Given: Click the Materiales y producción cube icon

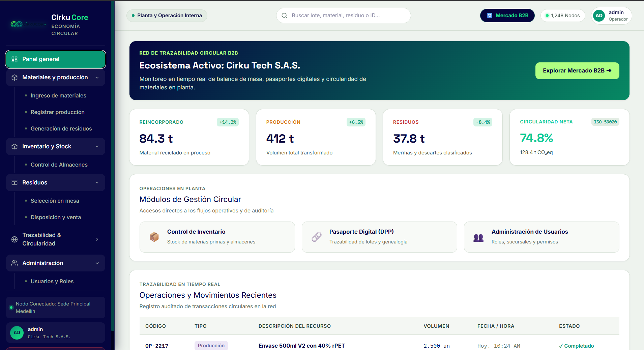Looking at the screenshot, I should [14, 78].
